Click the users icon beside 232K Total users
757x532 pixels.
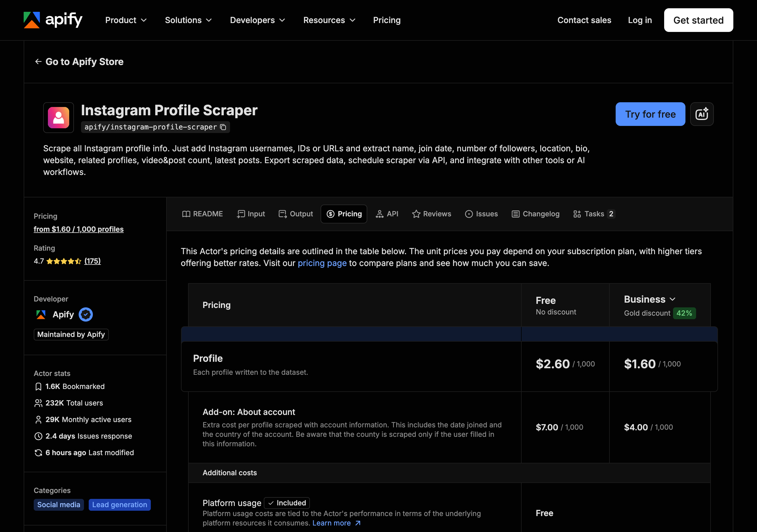38,403
